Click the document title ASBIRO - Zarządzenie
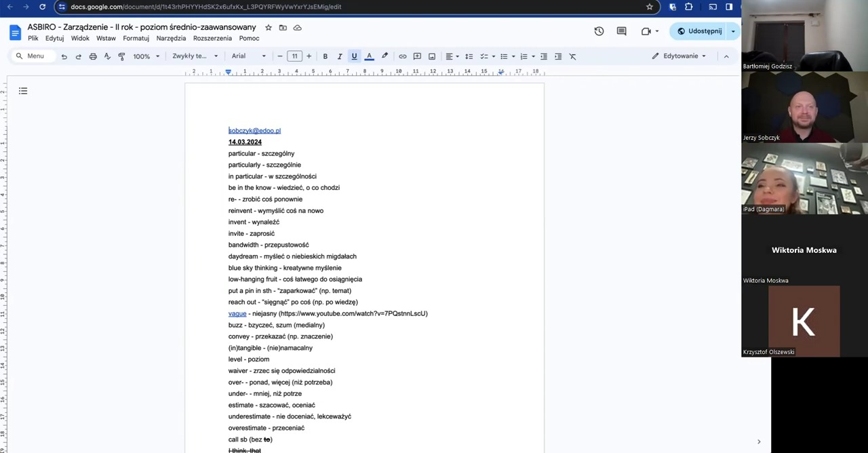This screenshot has height=453, width=868. [x=142, y=27]
